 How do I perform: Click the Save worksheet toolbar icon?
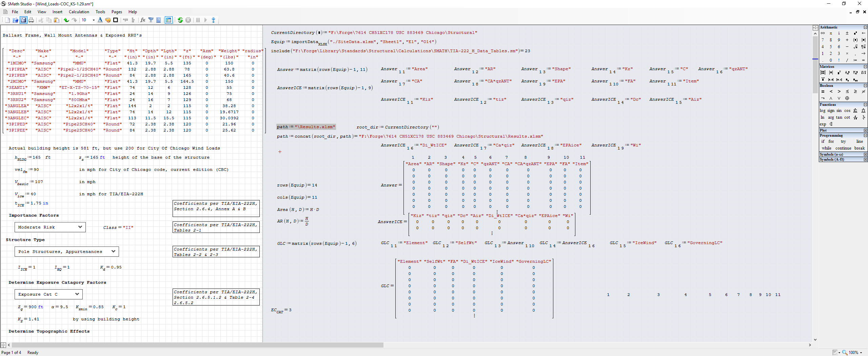click(23, 20)
